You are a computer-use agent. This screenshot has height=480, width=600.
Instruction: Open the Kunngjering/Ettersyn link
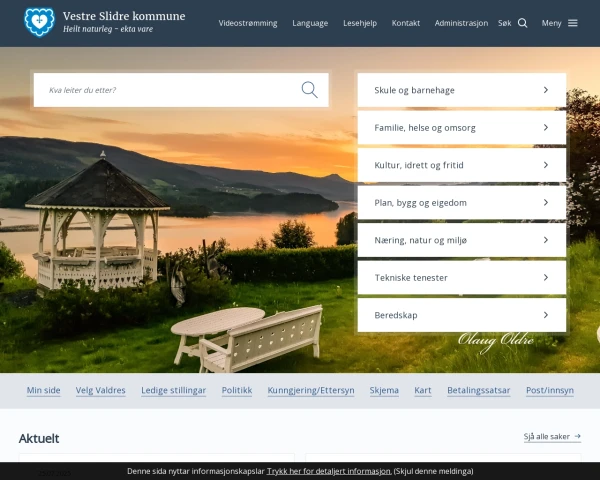click(x=311, y=390)
